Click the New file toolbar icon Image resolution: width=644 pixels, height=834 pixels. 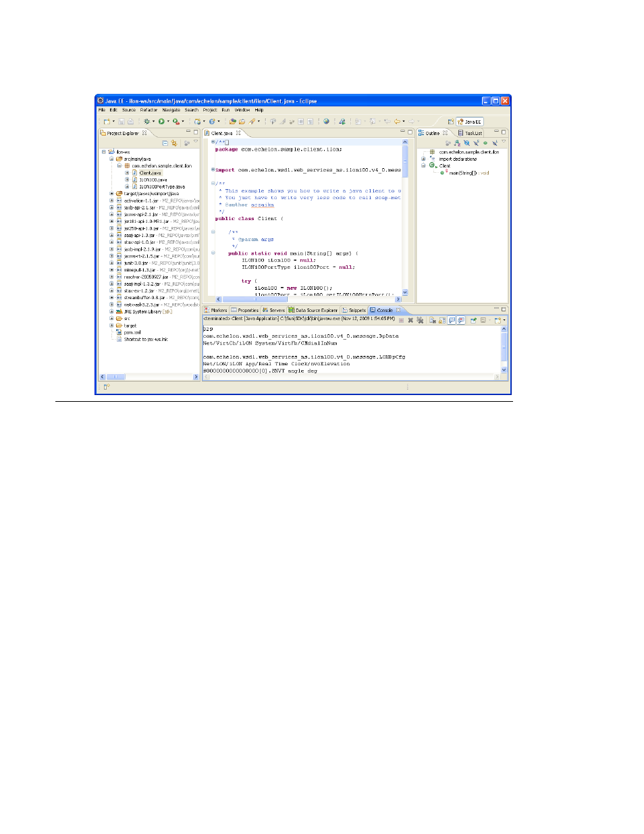[x=107, y=122]
